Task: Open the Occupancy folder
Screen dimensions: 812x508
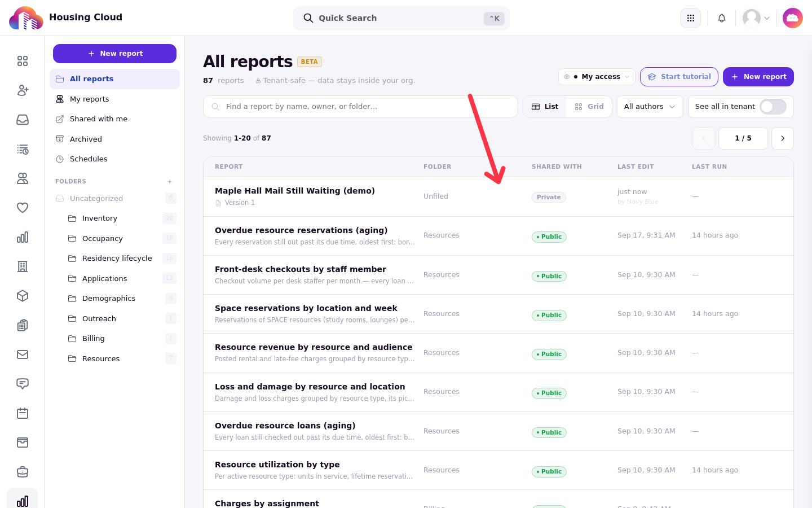Action: pos(121,238)
